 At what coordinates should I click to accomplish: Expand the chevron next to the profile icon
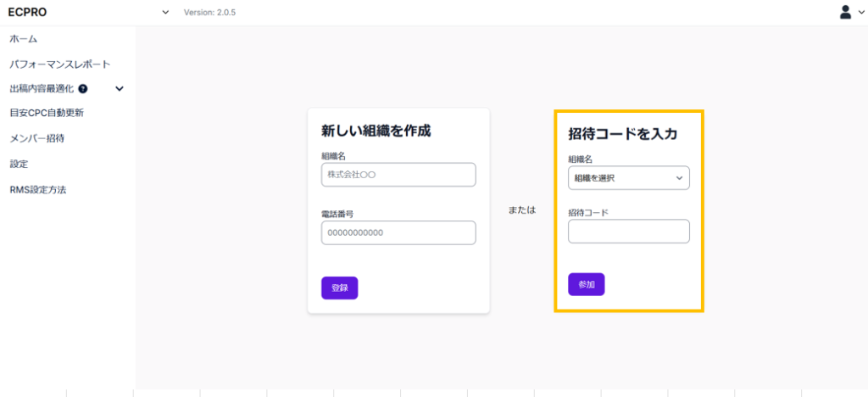click(x=860, y=13)
